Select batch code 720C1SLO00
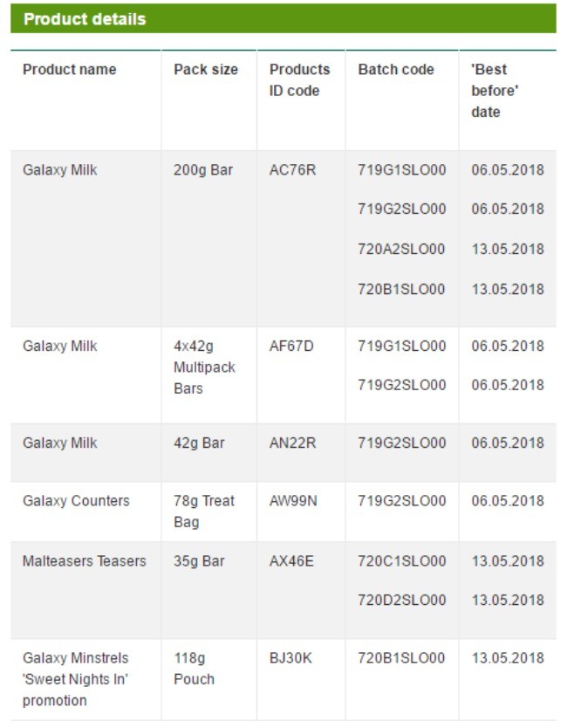Image resolution: width=567 pixels, height=728 pixels. pyautogui.click(x=402, y=561)
